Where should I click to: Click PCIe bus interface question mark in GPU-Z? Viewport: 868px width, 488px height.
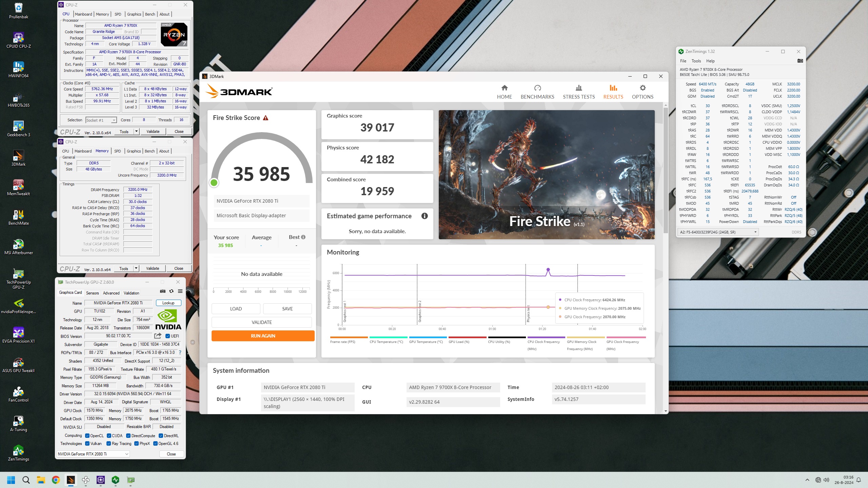(x=180, y=352)
